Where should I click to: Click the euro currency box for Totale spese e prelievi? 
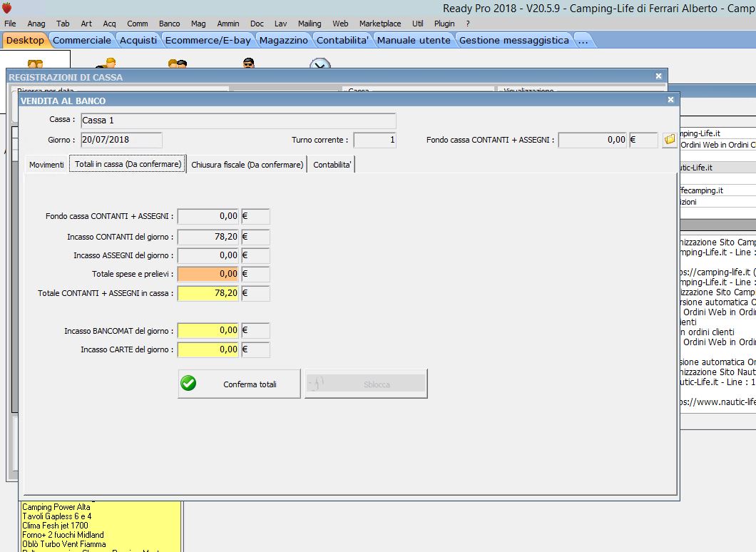pyautogui.click(x=255, y=274)
